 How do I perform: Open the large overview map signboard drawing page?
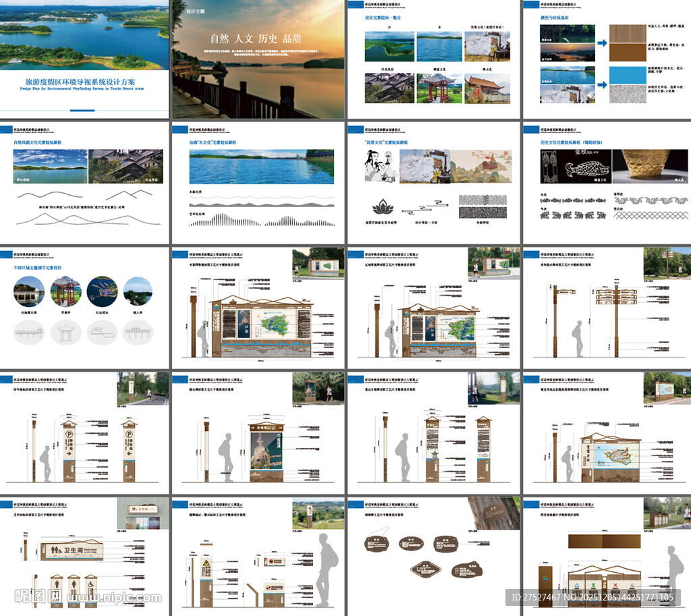(x=258, y=308)
